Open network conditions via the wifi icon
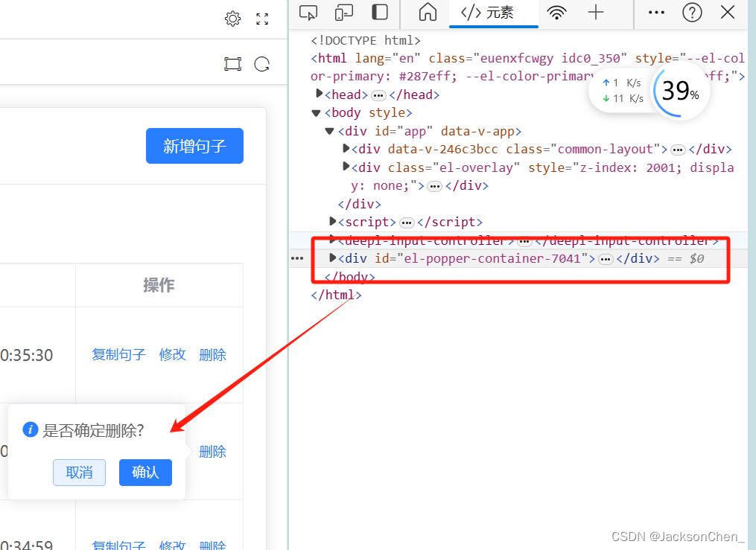 click(557, 13)
